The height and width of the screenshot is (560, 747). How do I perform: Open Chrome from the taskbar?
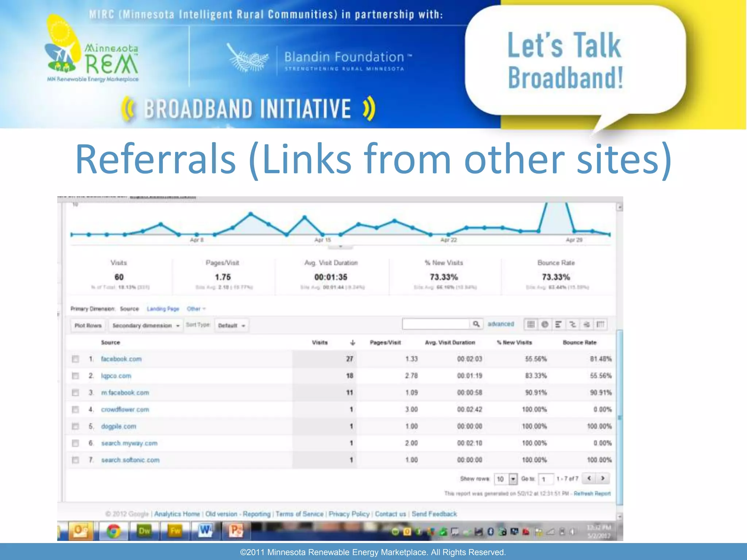(x=113, y=531)
